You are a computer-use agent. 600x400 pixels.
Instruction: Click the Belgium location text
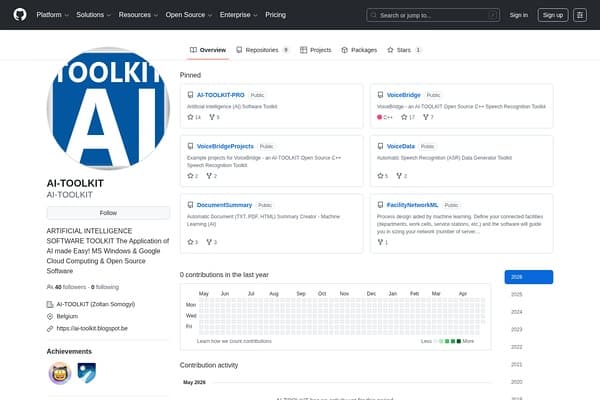pyautogui.click(x=67, y=316)
